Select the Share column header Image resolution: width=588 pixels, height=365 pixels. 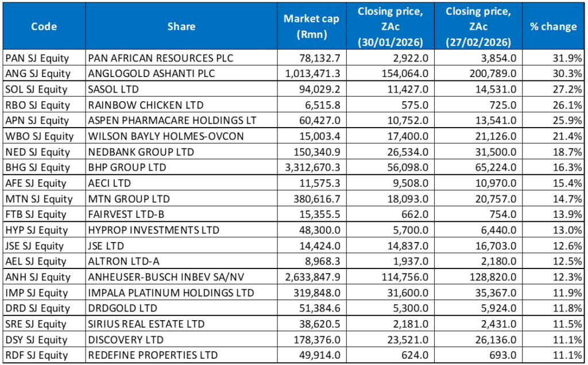point(181,26)
